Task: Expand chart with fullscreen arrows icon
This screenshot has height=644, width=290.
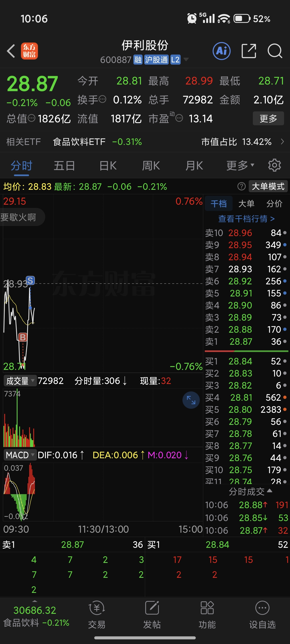Action: [191, 400]
